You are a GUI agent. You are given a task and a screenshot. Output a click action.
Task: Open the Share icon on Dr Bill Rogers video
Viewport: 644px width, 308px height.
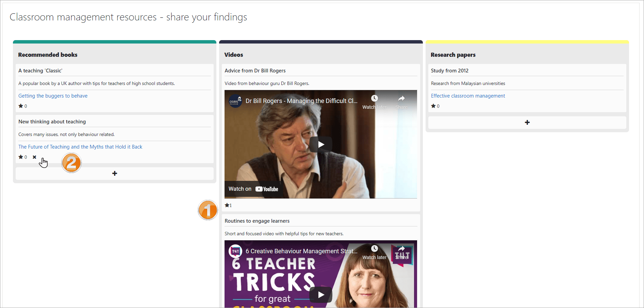pos(401,98)
